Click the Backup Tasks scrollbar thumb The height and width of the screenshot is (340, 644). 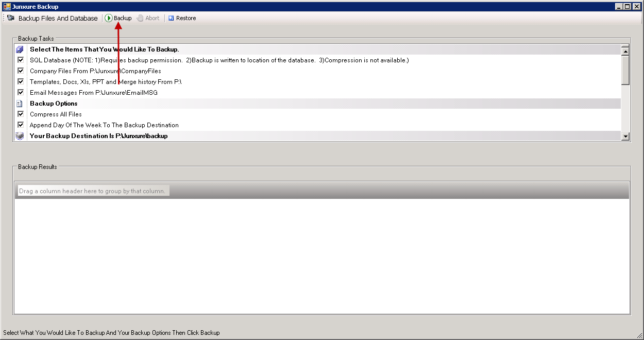(625, 70)
